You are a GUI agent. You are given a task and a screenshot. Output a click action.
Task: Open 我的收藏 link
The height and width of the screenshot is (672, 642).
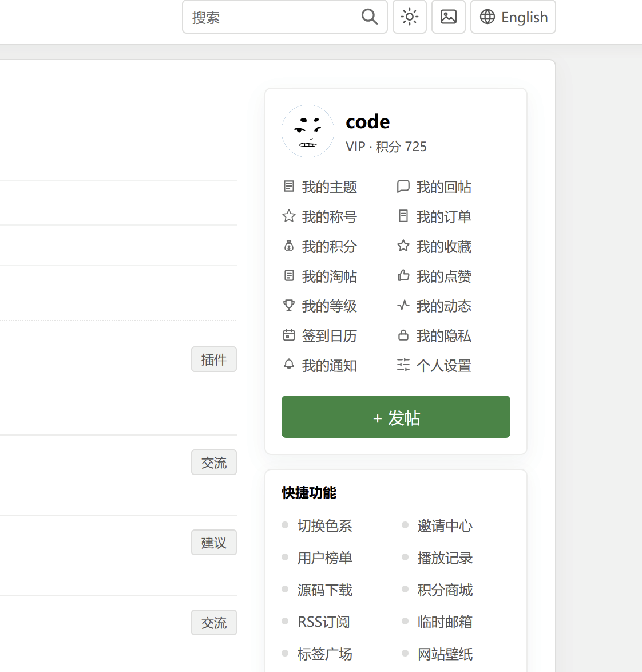(443, 247)
